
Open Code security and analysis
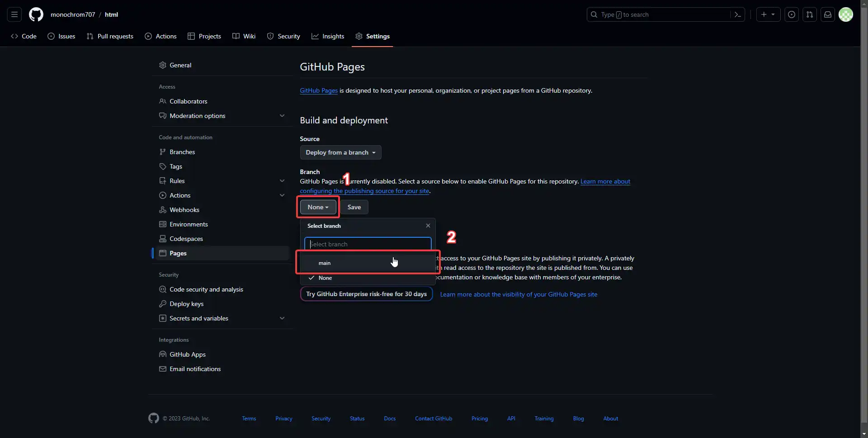(222, 289)
